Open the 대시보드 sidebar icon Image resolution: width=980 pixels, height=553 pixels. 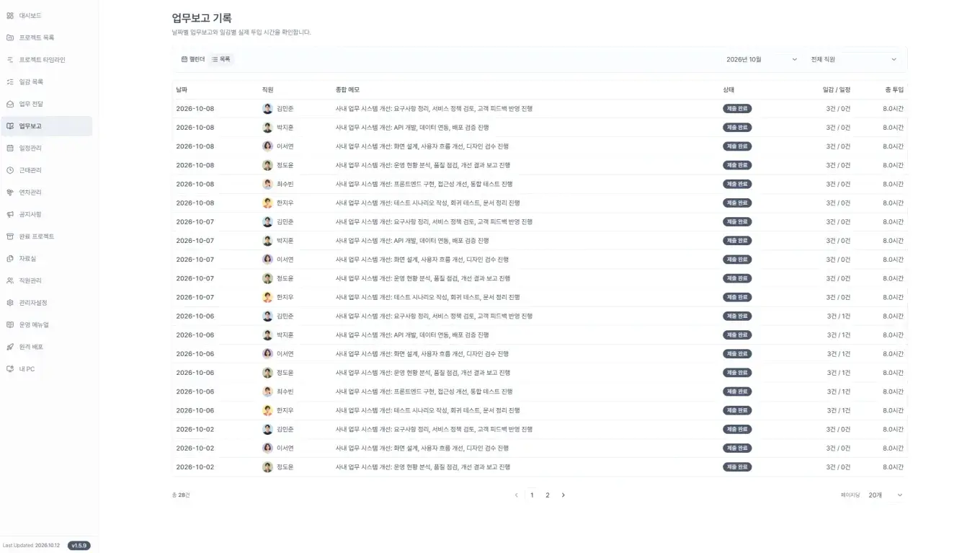pos(10,15)
